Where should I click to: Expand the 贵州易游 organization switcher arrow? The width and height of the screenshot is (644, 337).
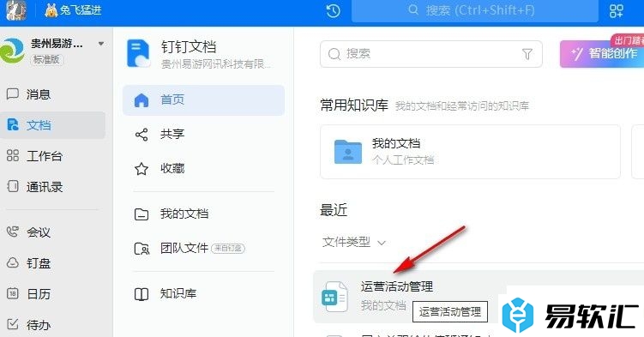[101, 44]
